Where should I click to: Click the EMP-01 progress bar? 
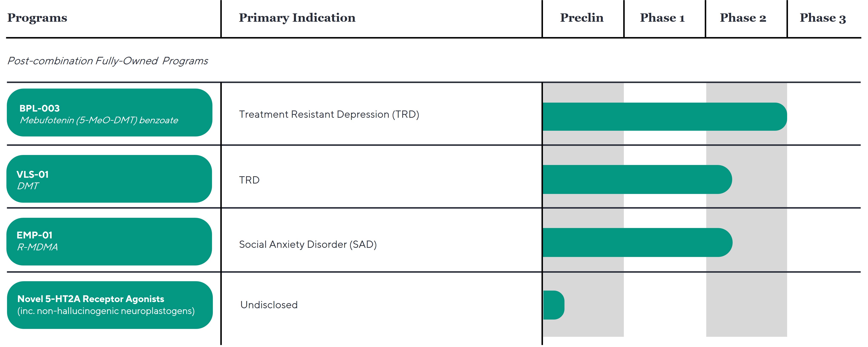tap(637, 242)
